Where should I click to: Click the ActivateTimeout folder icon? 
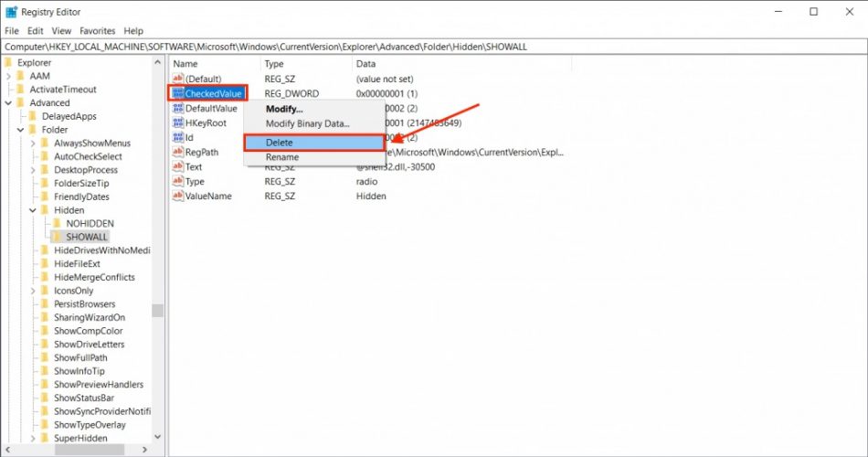21,90
